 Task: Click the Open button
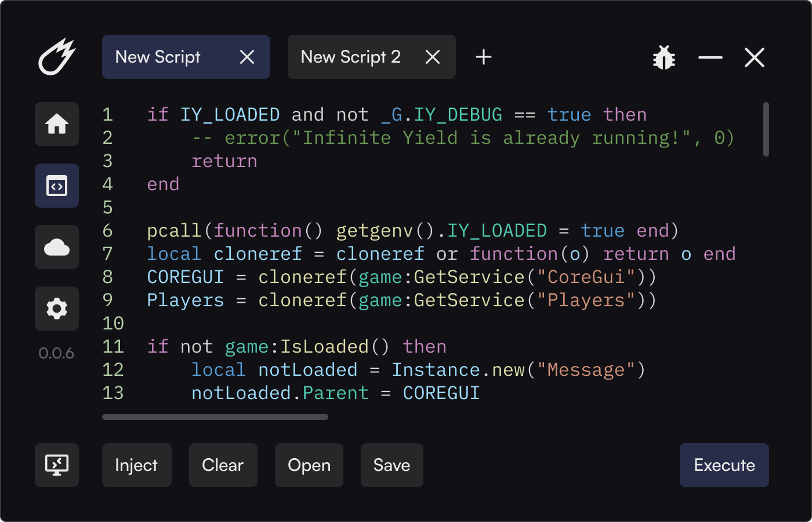(x=309, y=465)
